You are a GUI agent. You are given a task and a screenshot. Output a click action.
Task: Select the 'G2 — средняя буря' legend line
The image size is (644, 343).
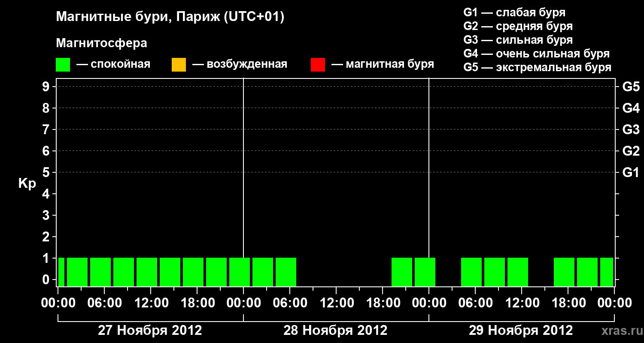click(518, 26)
